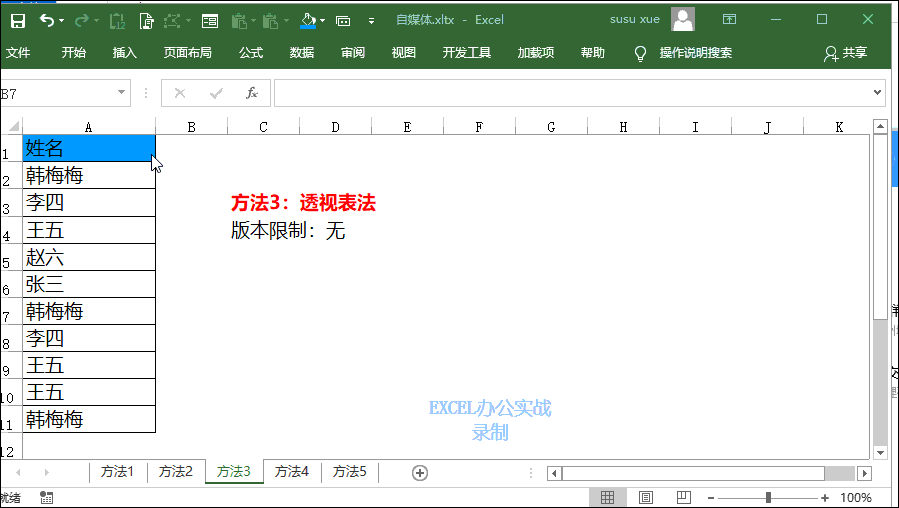899x508 pixels.
Task: Switch to sheet tab 方法2
Action: pos(175,471)
